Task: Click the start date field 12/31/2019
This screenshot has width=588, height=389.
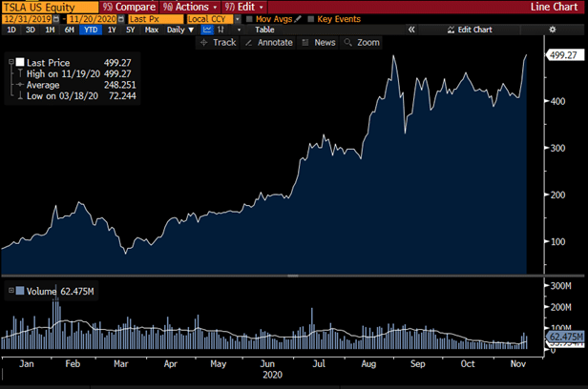Action: coord(27,19)
